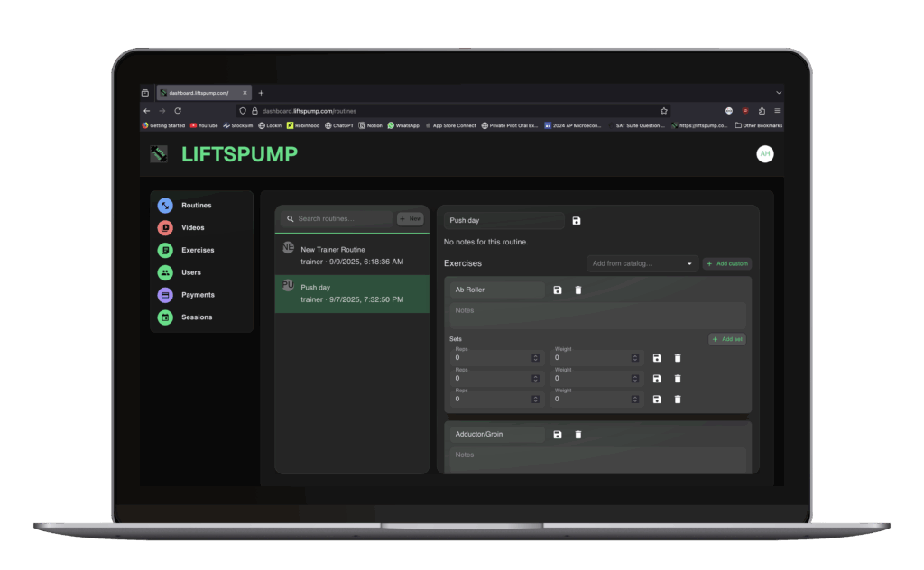The image size is (924, 570).
Task: Delete the Ab Roller exercise
Action: [x=578, y=290]
